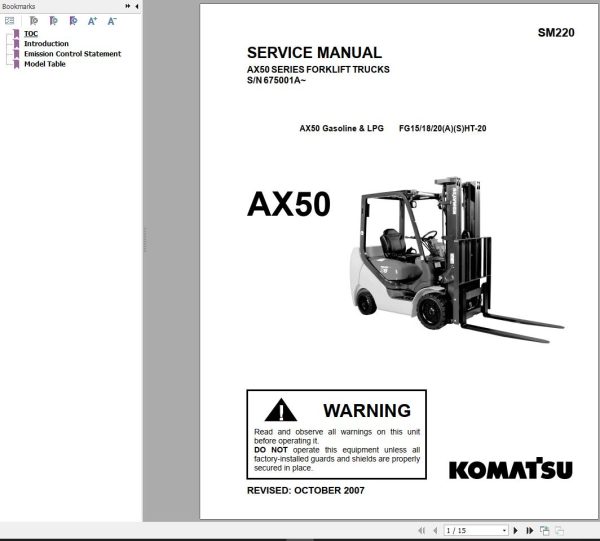Click the serial number S/N 675001A~ text
This screenshot has width=600, height=541.
(x=276, y=80)
